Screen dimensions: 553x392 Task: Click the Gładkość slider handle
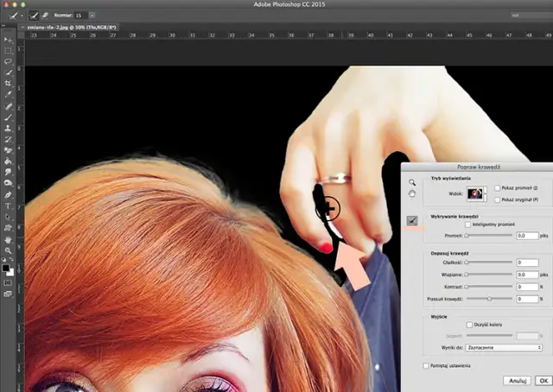[x=467, y=262]
